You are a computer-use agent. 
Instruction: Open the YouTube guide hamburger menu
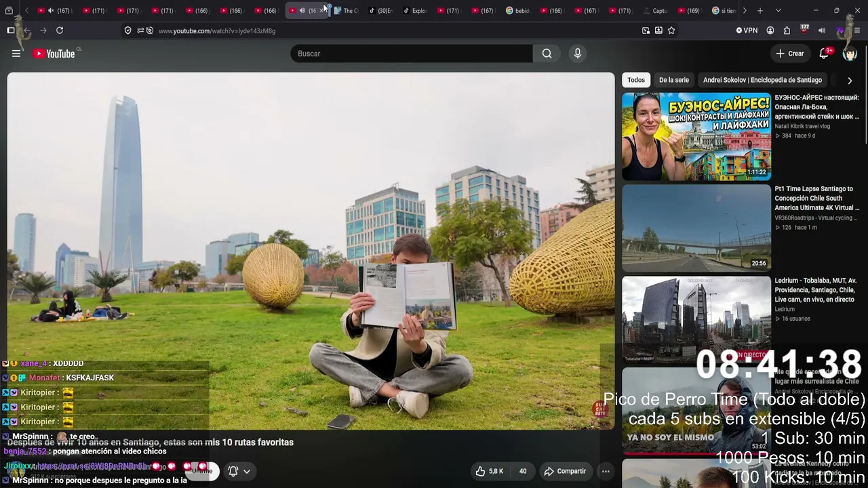click(16, 54)
